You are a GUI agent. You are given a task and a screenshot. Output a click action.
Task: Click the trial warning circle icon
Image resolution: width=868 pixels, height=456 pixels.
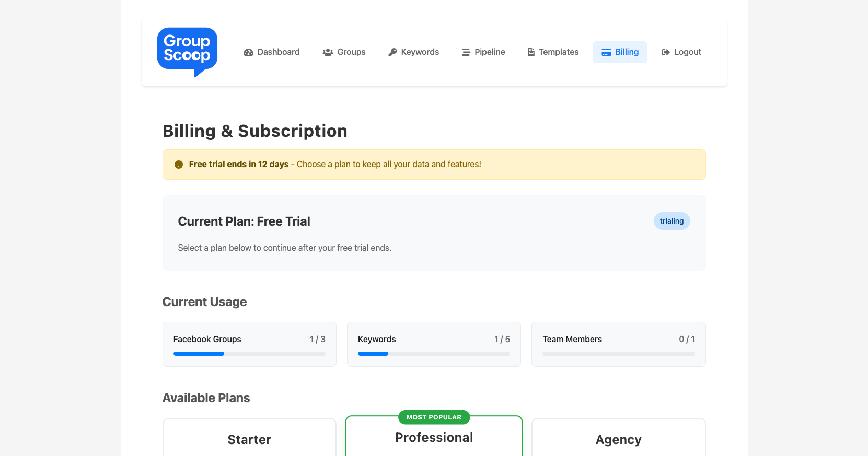pyautogui.click(x=179, y=165)
